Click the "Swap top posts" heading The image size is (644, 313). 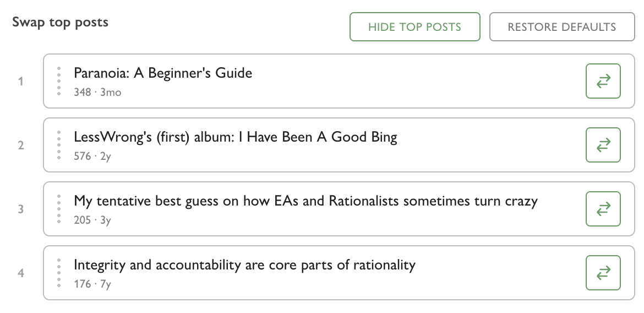pyautogui.click(x=60, y=23)
